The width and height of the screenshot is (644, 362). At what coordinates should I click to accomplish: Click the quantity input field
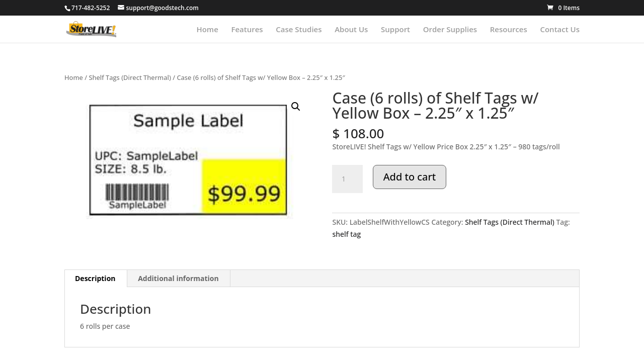pos(347,179)
